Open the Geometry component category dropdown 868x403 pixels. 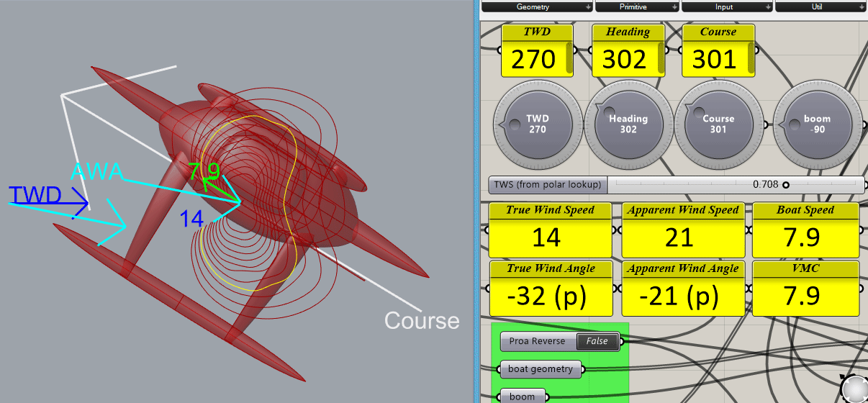click(537, 6)
